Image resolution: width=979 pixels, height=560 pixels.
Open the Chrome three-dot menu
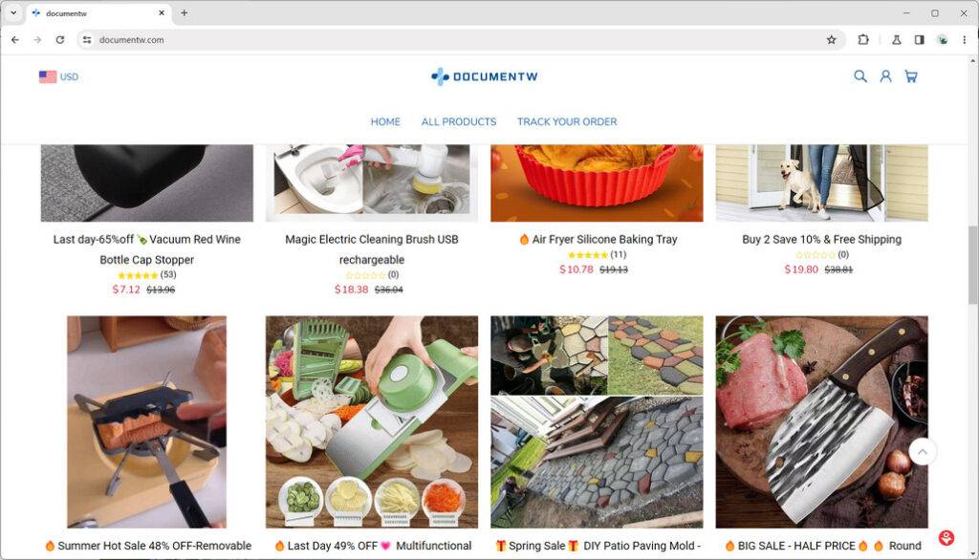[x=965, y=39]
